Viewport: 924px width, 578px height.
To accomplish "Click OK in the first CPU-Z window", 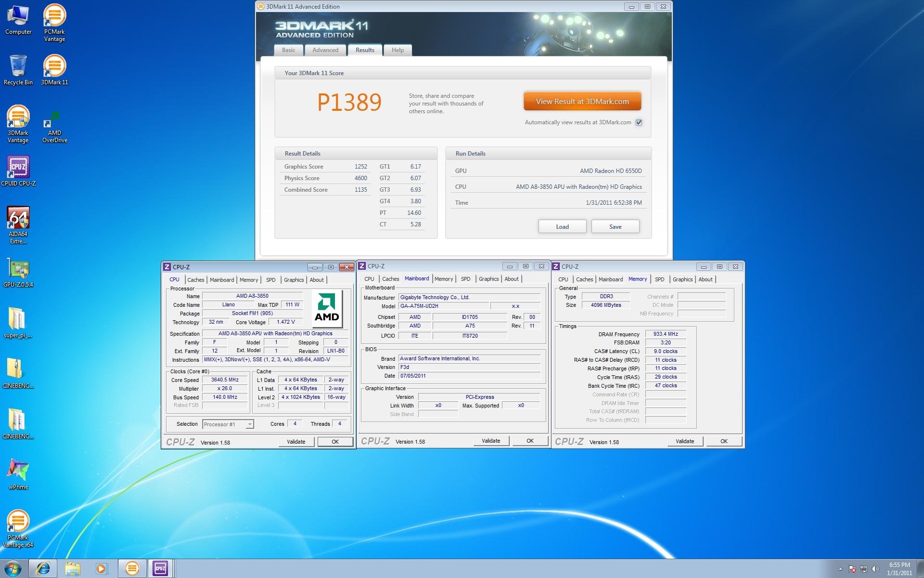I will click(x=335, y=442).
